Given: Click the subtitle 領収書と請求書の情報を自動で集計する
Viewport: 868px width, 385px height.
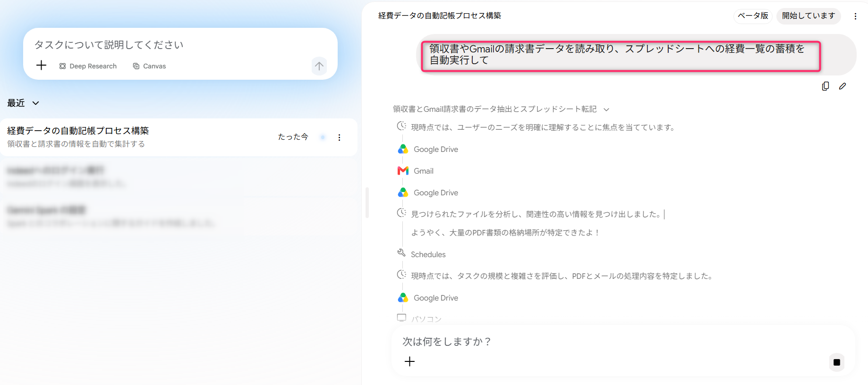Looking at the screenshot, I should 76,144.
